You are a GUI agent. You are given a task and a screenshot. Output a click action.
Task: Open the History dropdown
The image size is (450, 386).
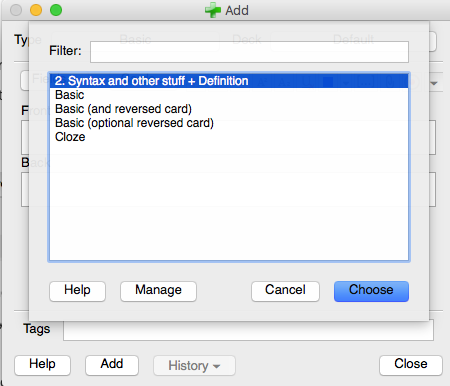tap(194, 366)
